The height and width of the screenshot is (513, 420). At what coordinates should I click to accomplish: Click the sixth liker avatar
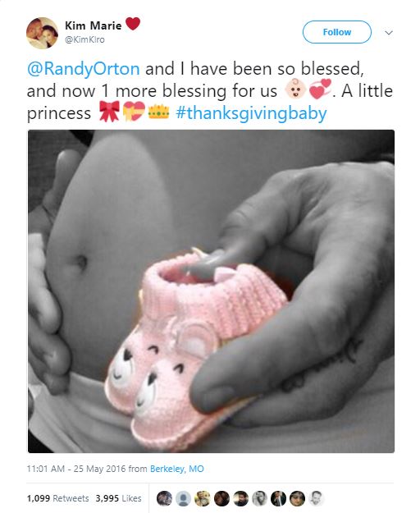click(x=259, y=498)
